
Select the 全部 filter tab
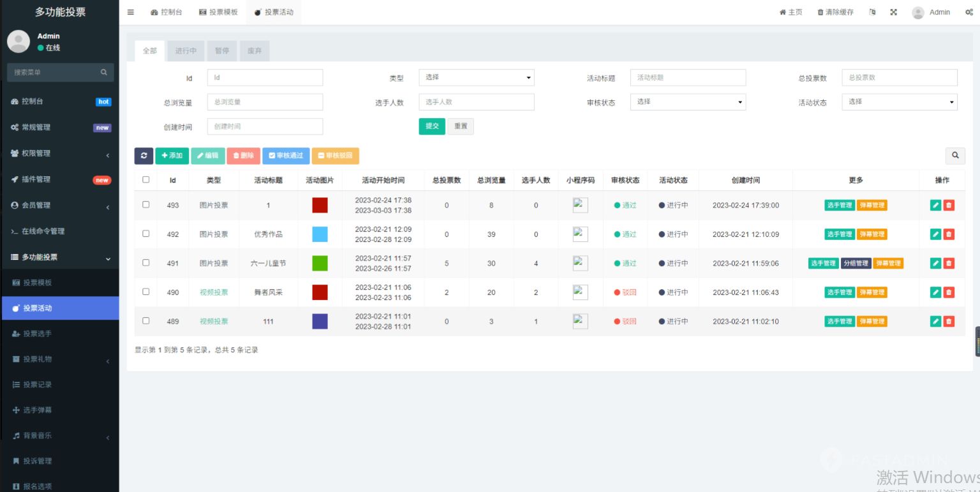(x=149, y=51)
